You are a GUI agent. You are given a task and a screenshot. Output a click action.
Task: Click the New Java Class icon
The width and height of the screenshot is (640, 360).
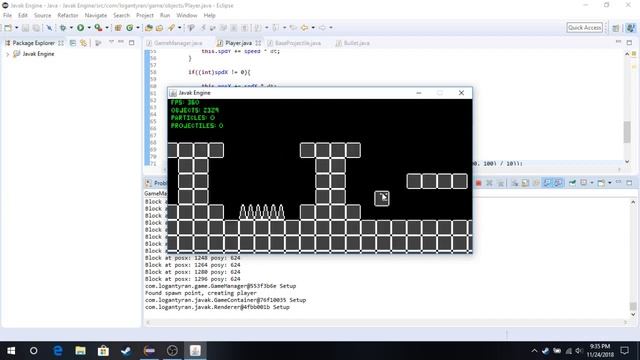pos(129,28)
